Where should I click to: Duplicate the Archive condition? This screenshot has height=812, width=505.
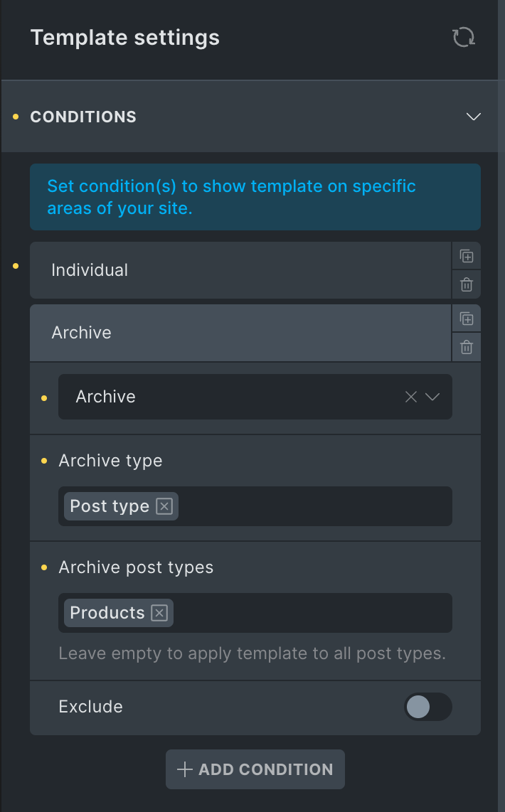point(467,319)
